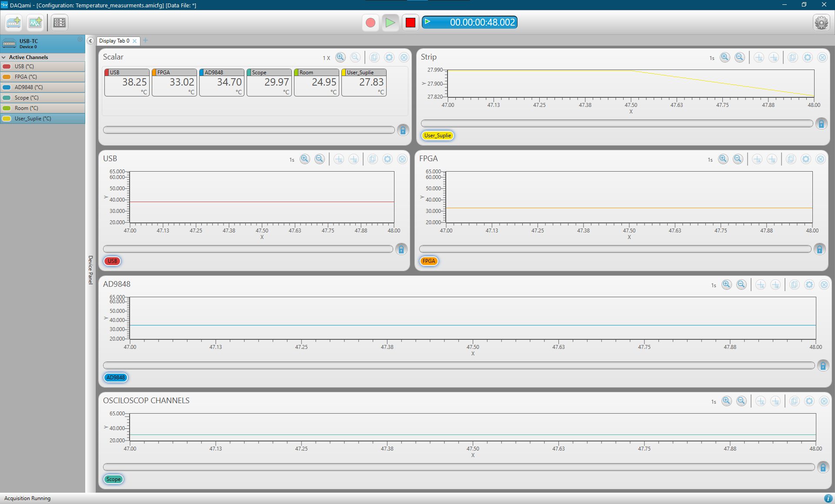Select the User_Suplie (°C) channel
This screenshot has width=835, height=504.
pyautogui.click(x=43, y=119)
